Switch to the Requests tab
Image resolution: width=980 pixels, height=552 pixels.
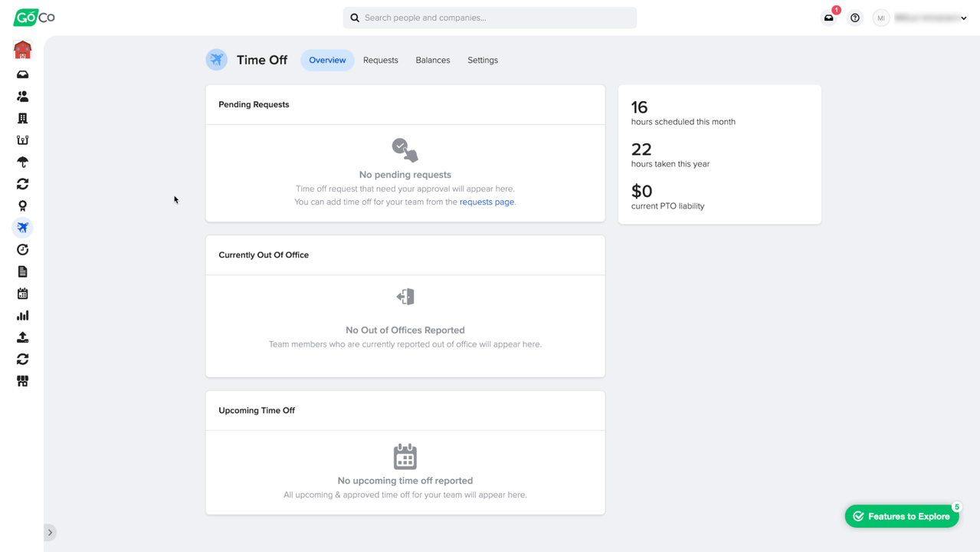pos(380,60)
